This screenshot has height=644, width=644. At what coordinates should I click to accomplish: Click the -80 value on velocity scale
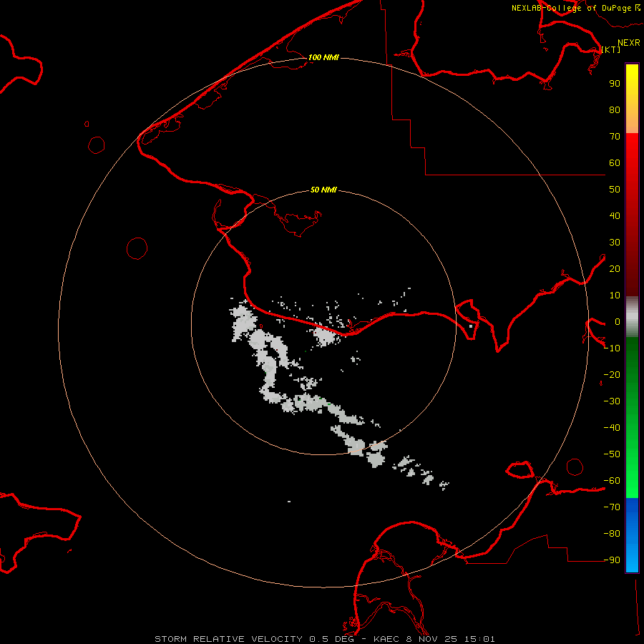612,534
